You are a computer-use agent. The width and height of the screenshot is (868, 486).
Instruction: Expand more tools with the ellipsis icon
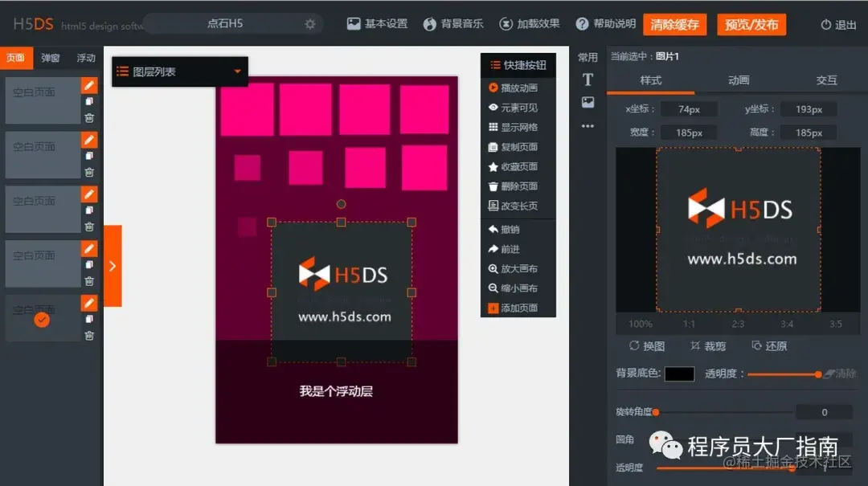click(588, 125)
